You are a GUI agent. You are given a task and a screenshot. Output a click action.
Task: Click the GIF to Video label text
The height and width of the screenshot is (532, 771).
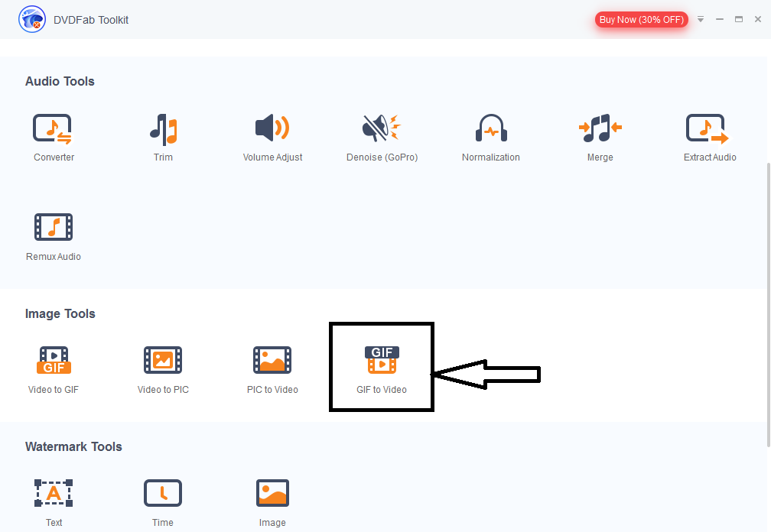coord(382,390)
